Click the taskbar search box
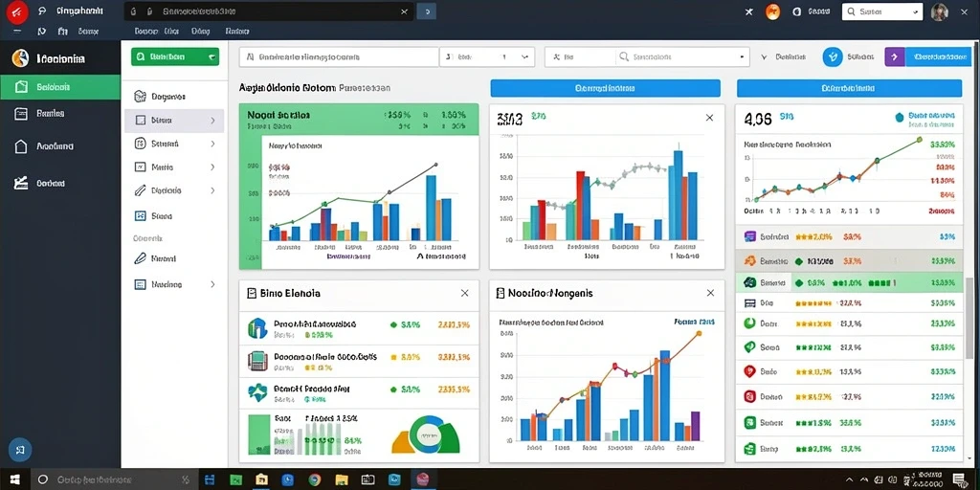This screenshot has width=980, height=490. [113, 480]
